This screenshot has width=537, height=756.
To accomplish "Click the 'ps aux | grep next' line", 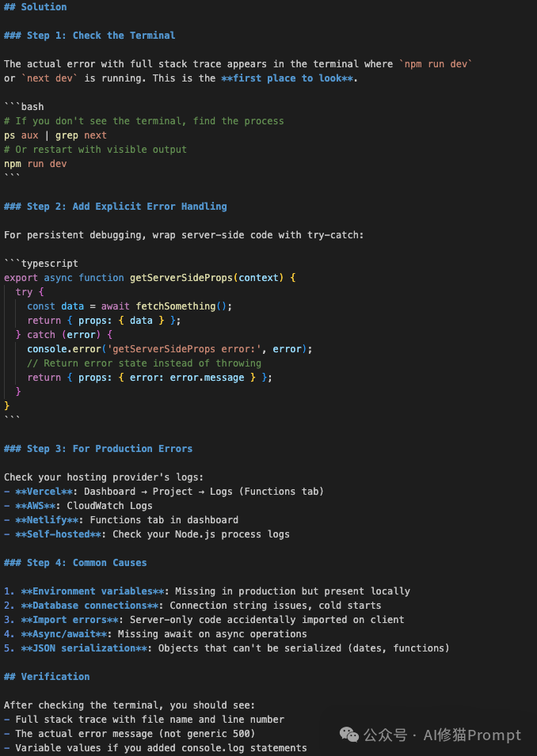I will coord(55,135).
